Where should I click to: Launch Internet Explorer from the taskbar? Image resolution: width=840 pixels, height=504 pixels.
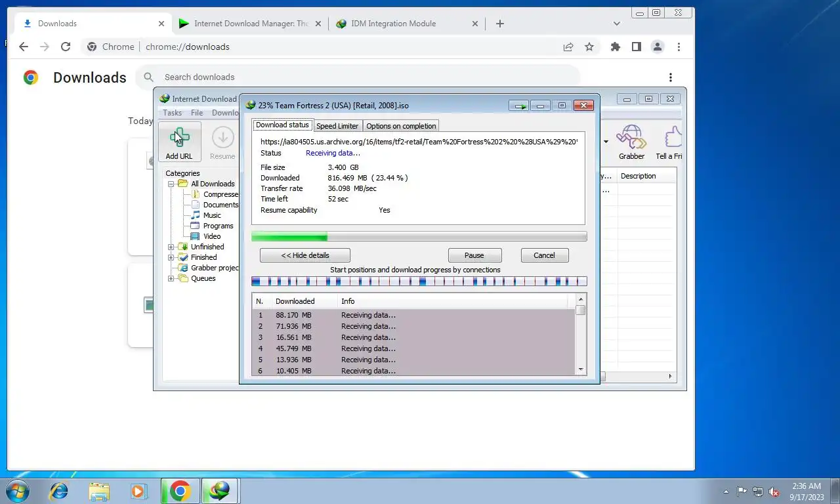point(59,491)
